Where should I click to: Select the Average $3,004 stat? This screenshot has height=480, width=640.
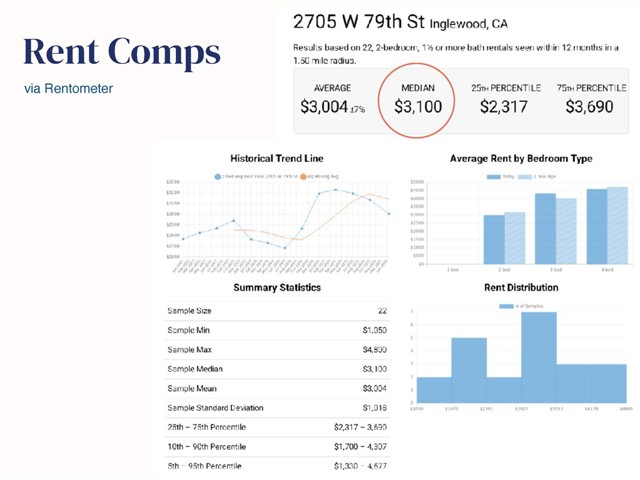coord(332,107)
